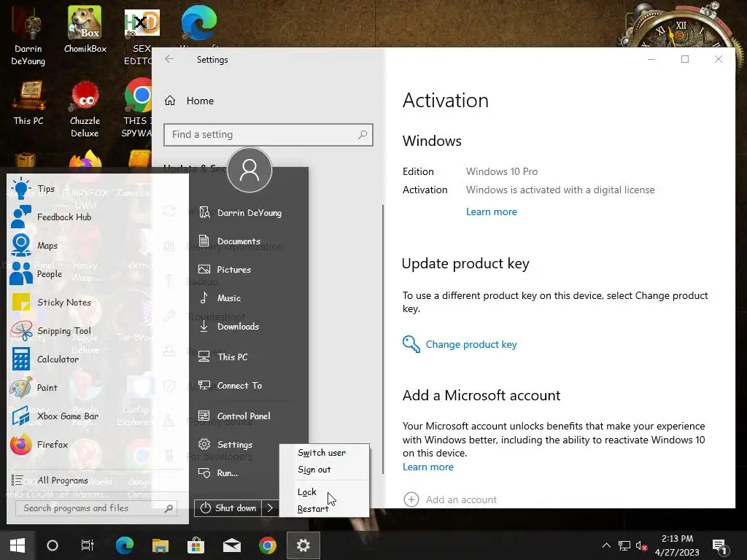This screenshot has height=560, width=747.
Task: Show hidden system tray icons
Action: pyautogui.click(x=606, y=545)
